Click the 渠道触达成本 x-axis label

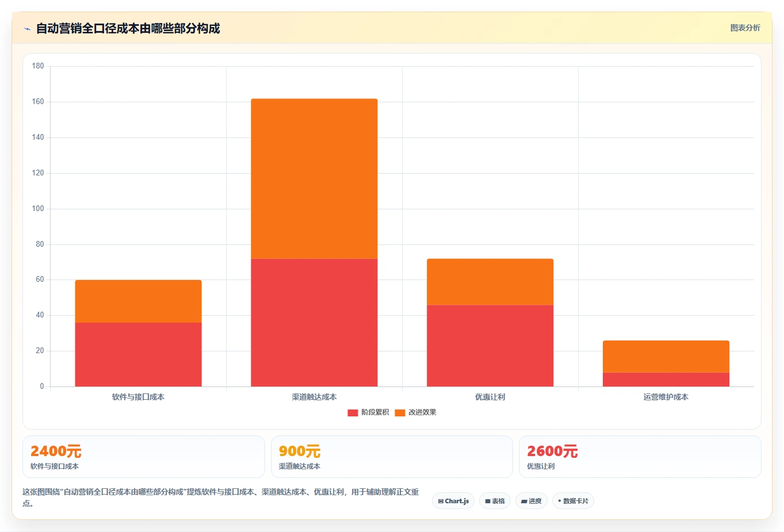pos(314,397)
